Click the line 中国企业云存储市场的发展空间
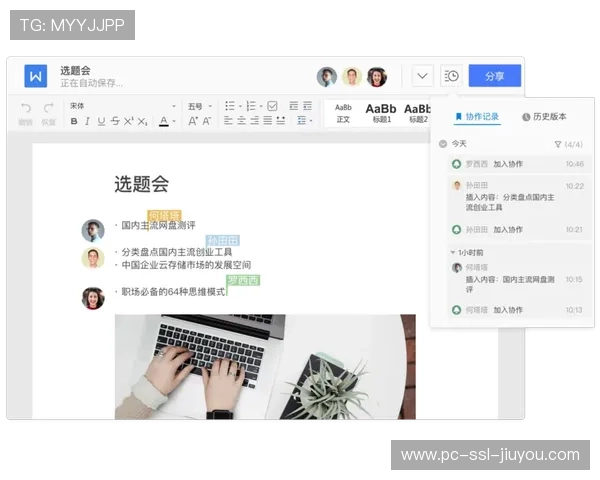Viewport: 600px width, 480px height. pos(186,265)
